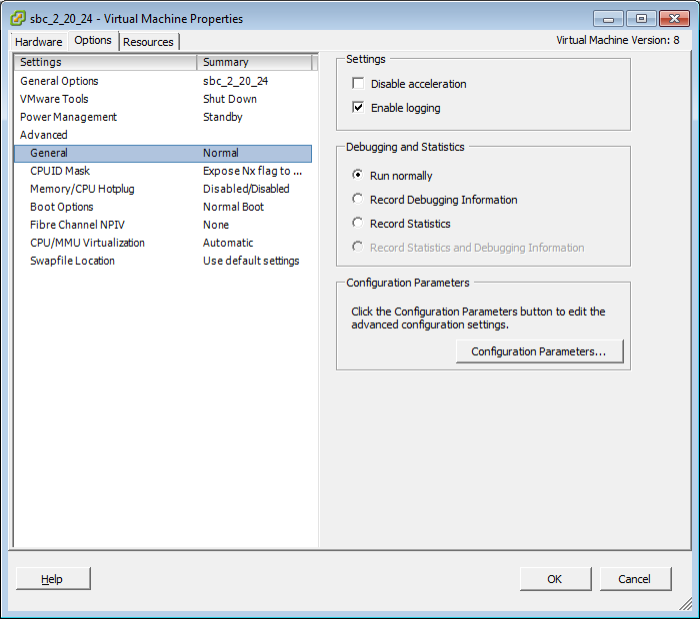Select the Record Statistics radio button
Viewport: 700px width, 619px height.
coord(358,224)
